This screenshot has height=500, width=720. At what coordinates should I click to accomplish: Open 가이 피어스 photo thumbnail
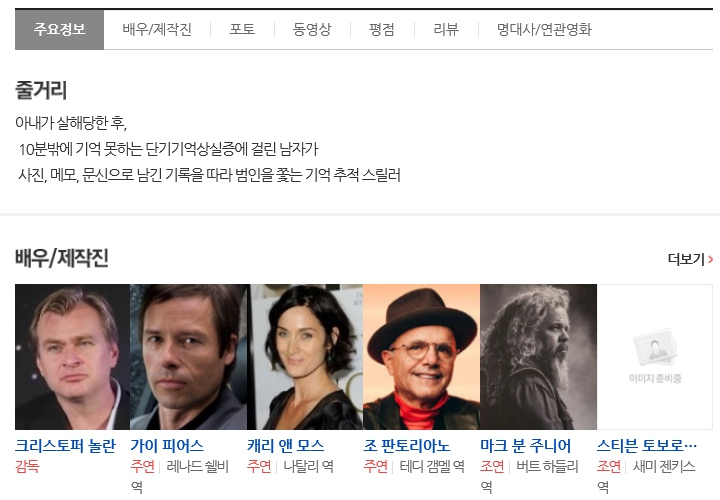(x=188, y=357)
